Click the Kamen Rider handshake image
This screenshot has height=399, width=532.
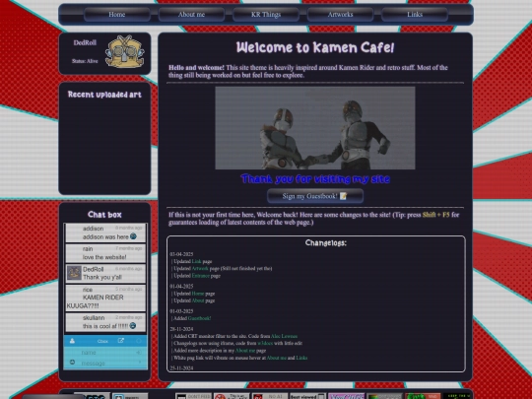coord(315,128)
